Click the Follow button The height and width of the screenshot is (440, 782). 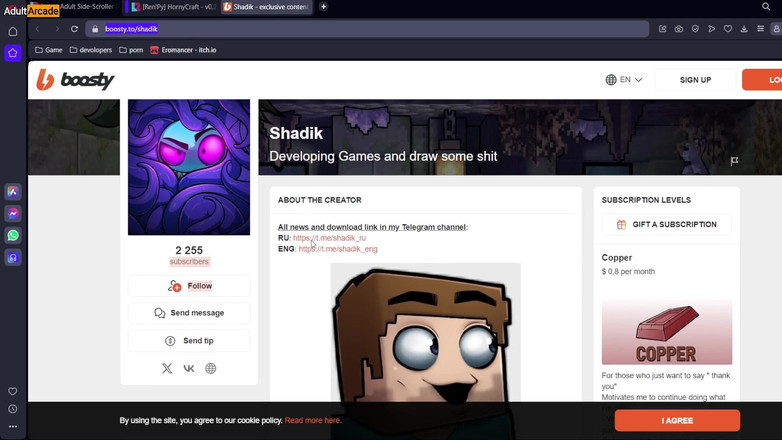tap(189, 286)
